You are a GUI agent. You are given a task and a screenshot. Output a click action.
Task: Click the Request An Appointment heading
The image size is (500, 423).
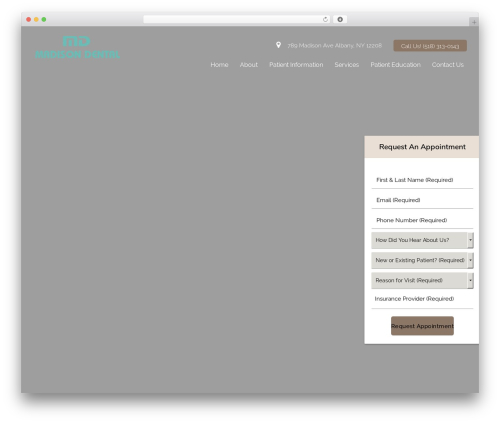422,147
